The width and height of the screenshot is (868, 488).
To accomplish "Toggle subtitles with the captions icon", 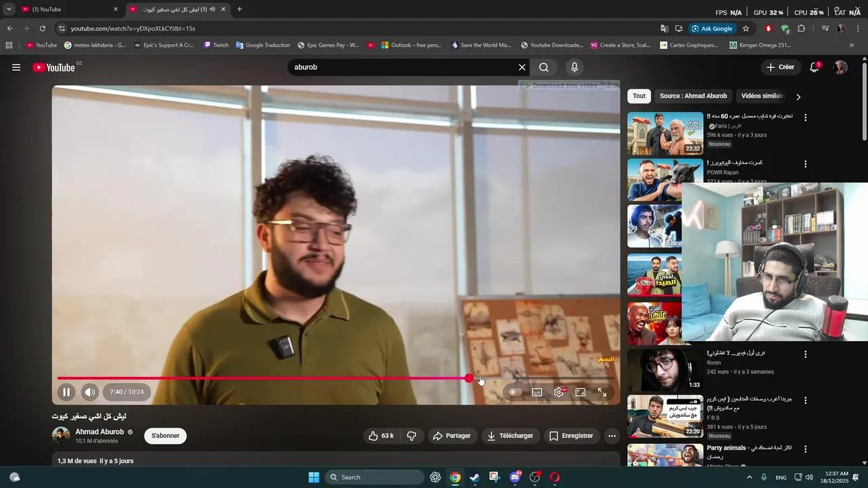I will pos(537,392).
